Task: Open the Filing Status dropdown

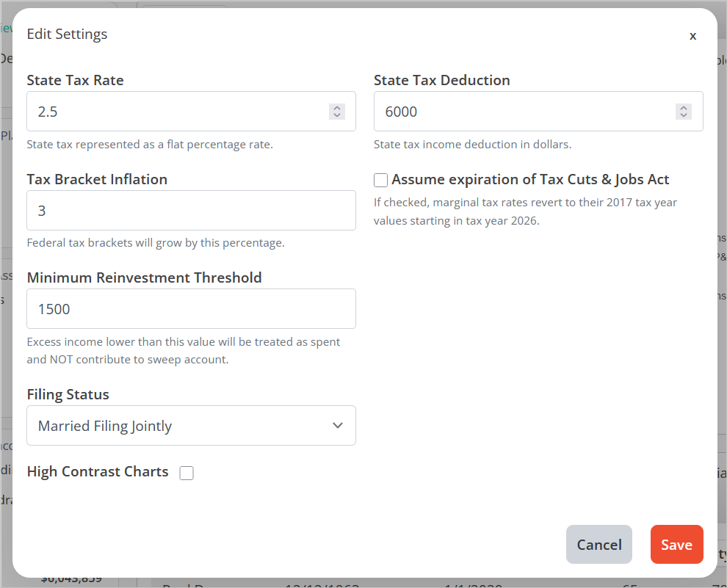Action: 191,426
